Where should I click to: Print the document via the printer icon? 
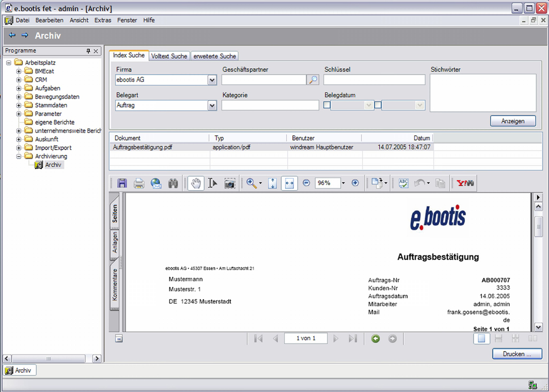(x=139, y=183)
